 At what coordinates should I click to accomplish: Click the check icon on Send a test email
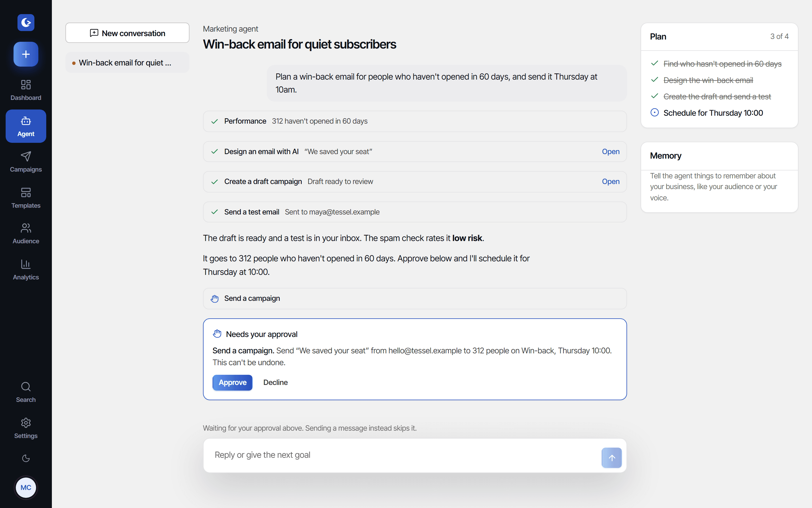click(x=215, y=212)
